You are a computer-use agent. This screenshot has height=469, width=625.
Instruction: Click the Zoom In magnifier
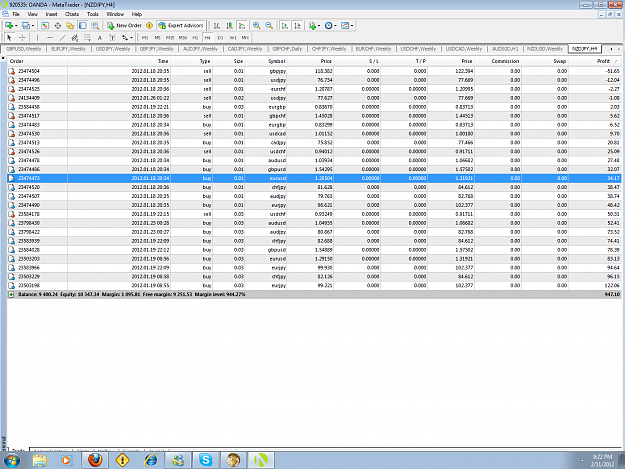[257, 26]
